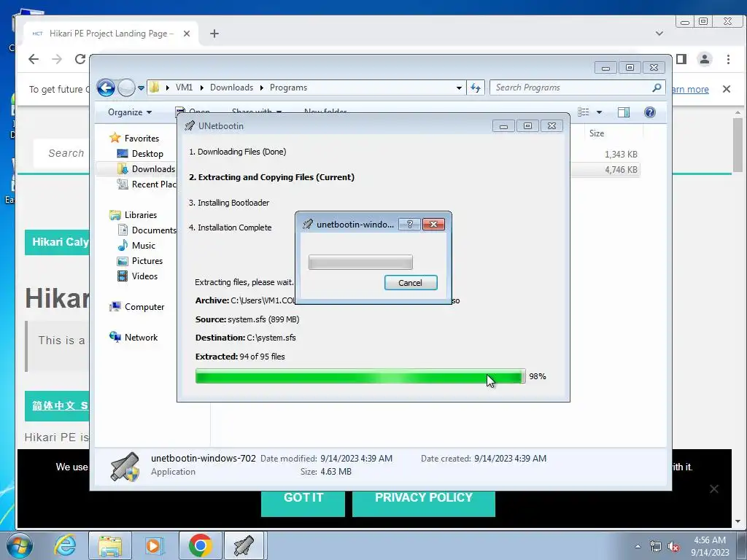
Task: Open Windows Explorer from the taskbar
Action: point(110,545)
